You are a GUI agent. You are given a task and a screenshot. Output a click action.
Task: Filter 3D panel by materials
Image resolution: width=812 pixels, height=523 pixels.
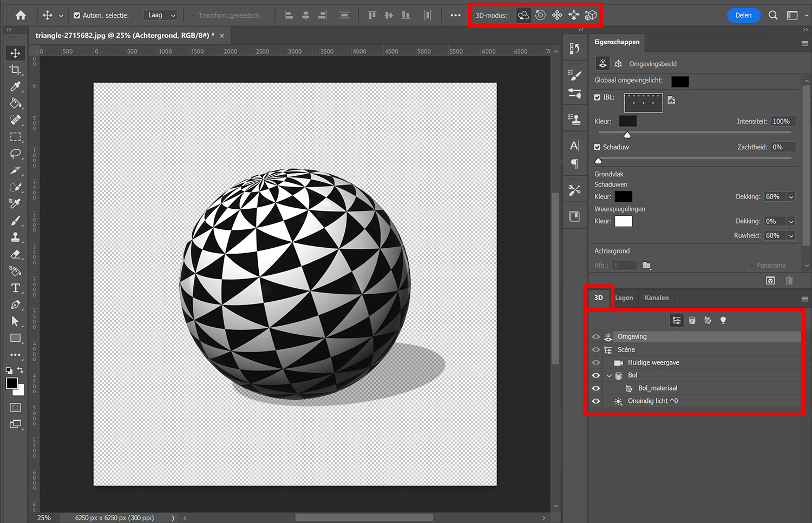(708, 320)
